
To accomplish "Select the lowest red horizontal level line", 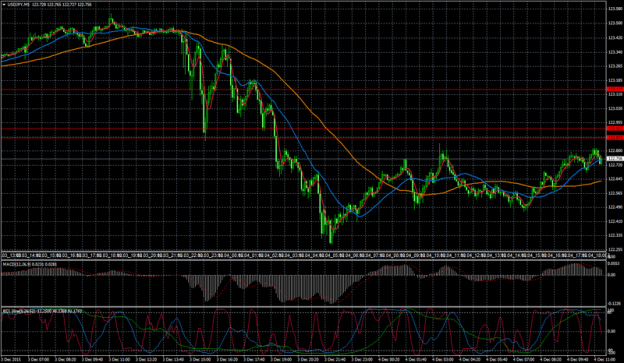I will coord(303,137).
